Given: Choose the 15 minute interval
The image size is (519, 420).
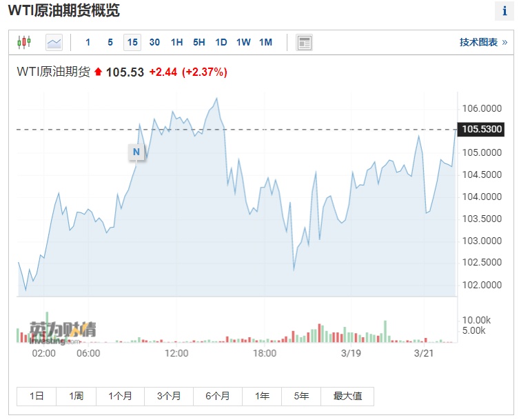Looking at the screenshot, I should [x=132, y=42].
